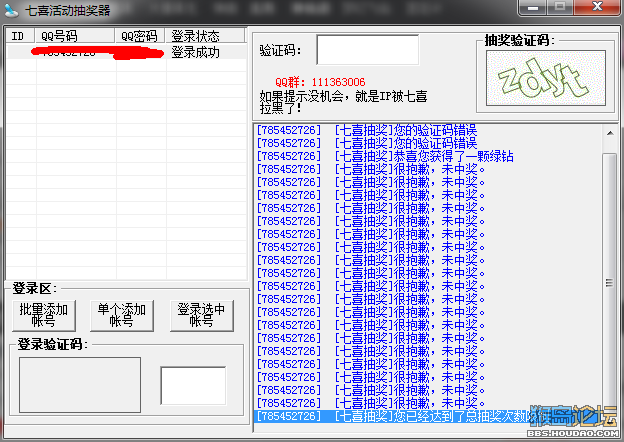The width and height of the screenshot is (624, 442).
Task: Select the 登录状态 column header
Action: pyautogui.click(x=205, y=36)
